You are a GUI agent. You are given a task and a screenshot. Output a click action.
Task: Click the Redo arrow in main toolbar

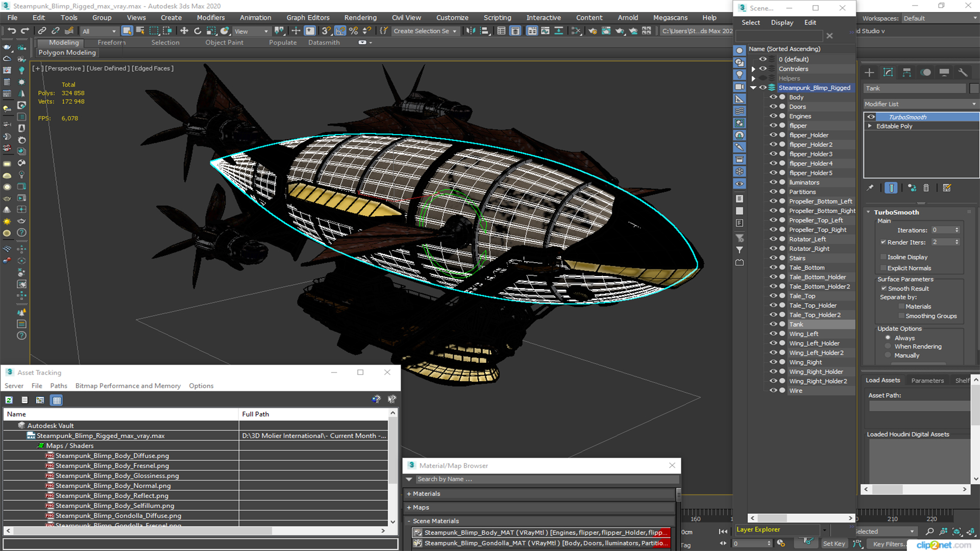tap(24, 31)
